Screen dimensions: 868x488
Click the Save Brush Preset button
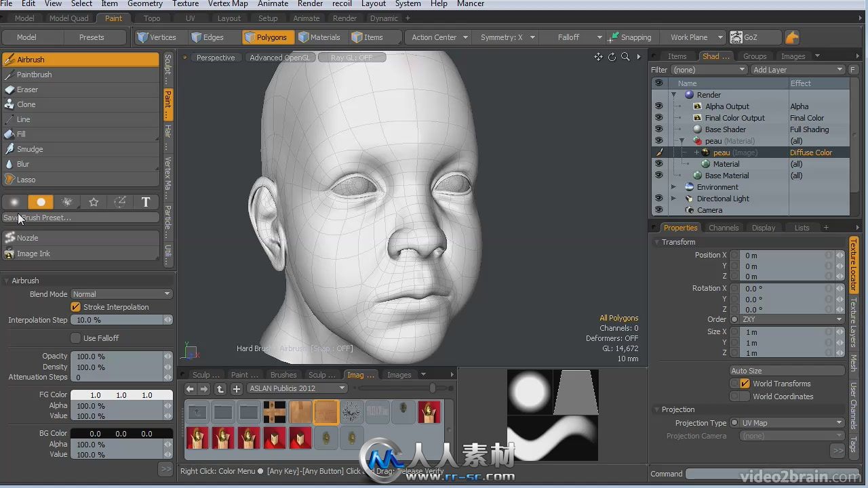[x=81, y=218]
